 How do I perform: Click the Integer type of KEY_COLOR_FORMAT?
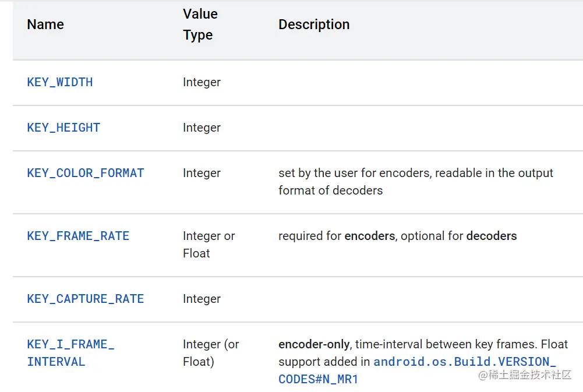pyautogui.click(x=202, y=173)
